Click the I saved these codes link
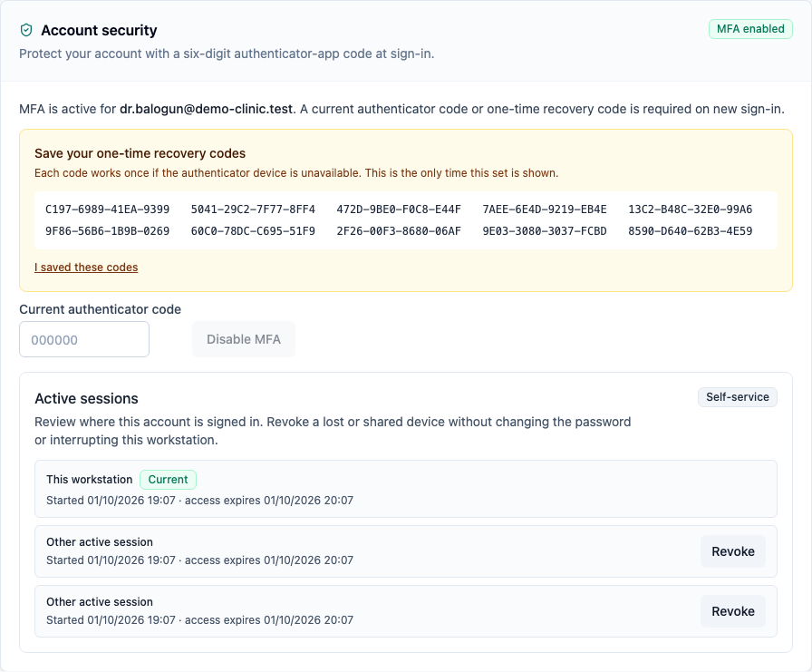Screen dimensions: 812x672 [x=86, y=268]
